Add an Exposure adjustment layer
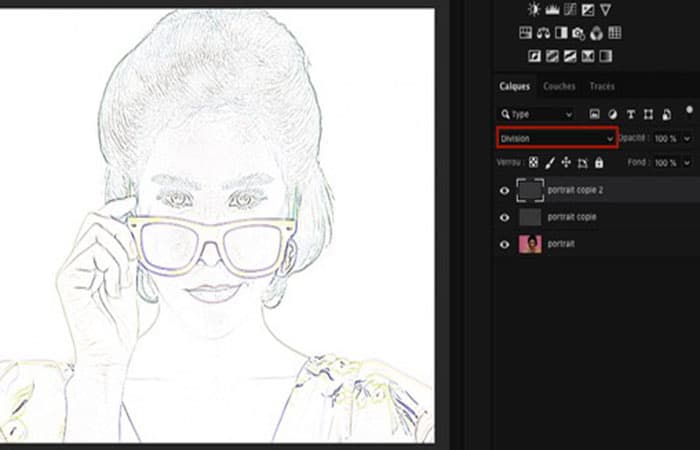Viewport: 700px width, 450px height. click(588, 9)
